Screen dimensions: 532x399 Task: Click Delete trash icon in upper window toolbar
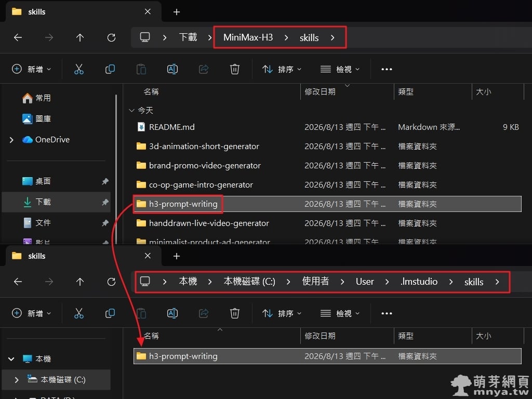coord(235,69)
